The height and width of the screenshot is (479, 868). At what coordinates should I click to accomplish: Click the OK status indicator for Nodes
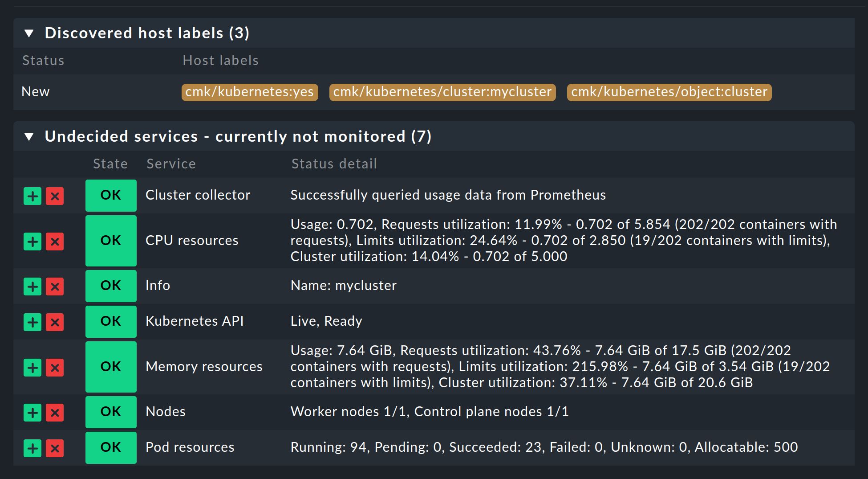[111, 412]
